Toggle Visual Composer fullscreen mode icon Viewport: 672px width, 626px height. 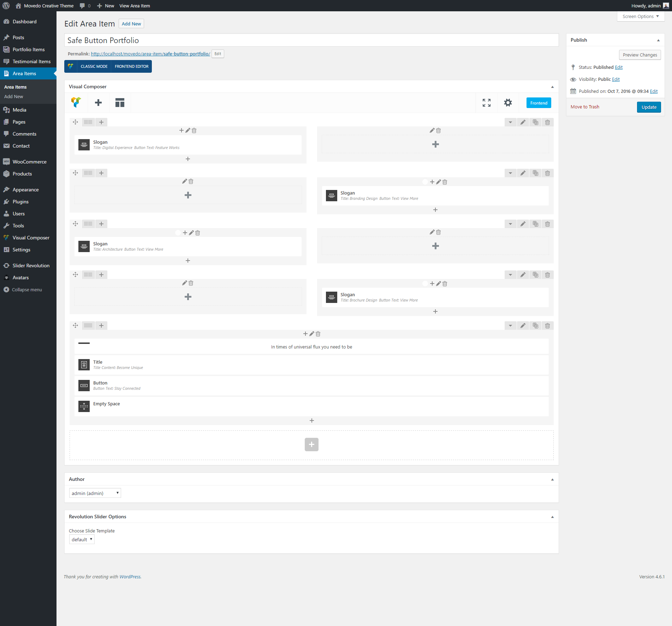pyautogui.click(x=486, y=103)
